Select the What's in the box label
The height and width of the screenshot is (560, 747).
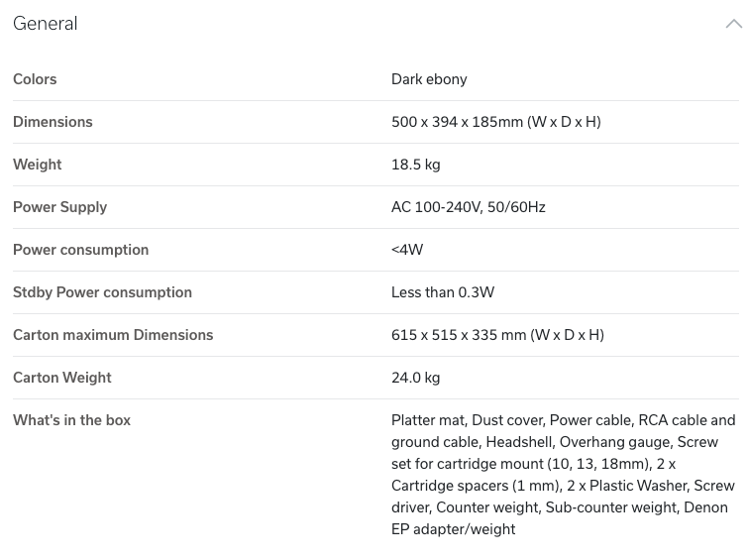71,420
